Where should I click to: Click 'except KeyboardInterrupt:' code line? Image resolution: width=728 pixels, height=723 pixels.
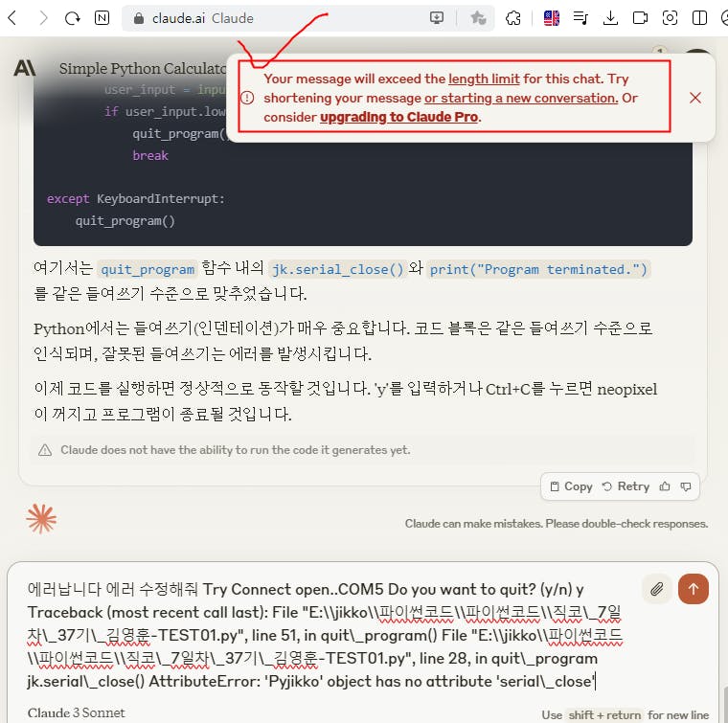[x=136, y=198]
